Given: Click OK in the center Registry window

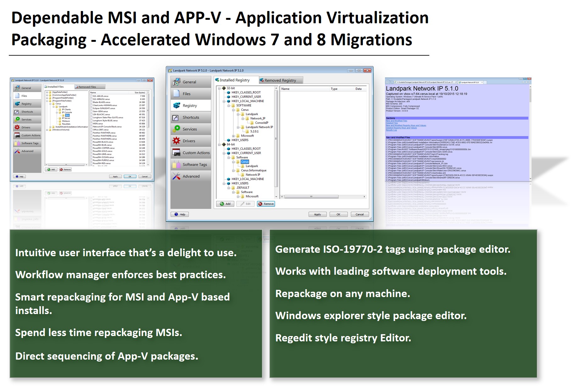Looking at the screenshot, I should click(x=338, y=214).
